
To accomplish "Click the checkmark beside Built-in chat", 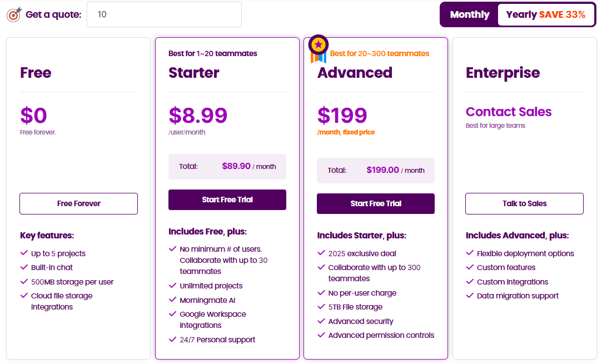I will coord(23,267).
